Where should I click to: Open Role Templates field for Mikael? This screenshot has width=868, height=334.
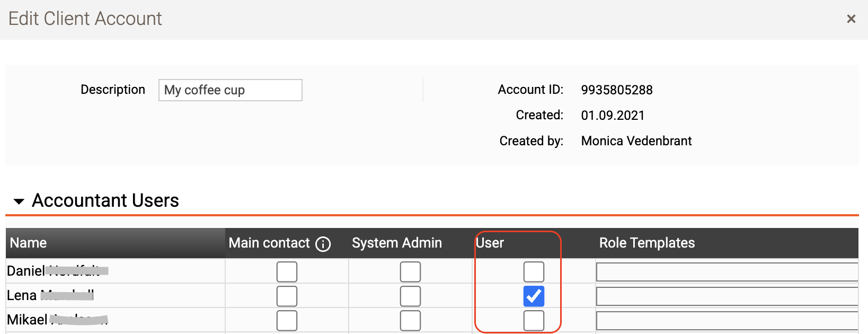(x=727, y=321)
